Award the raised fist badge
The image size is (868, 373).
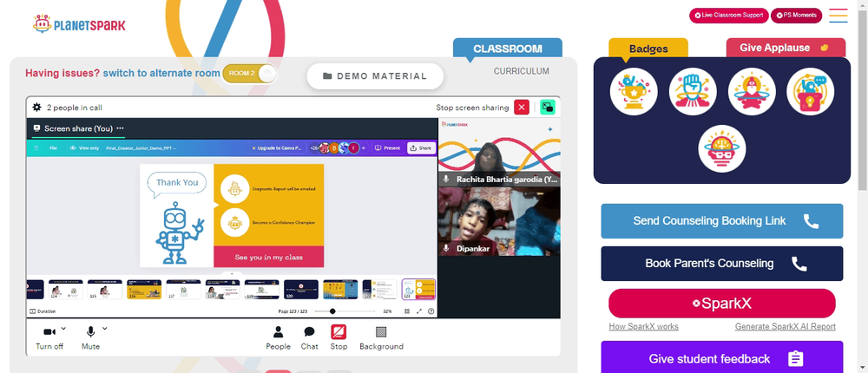(693, 92)
